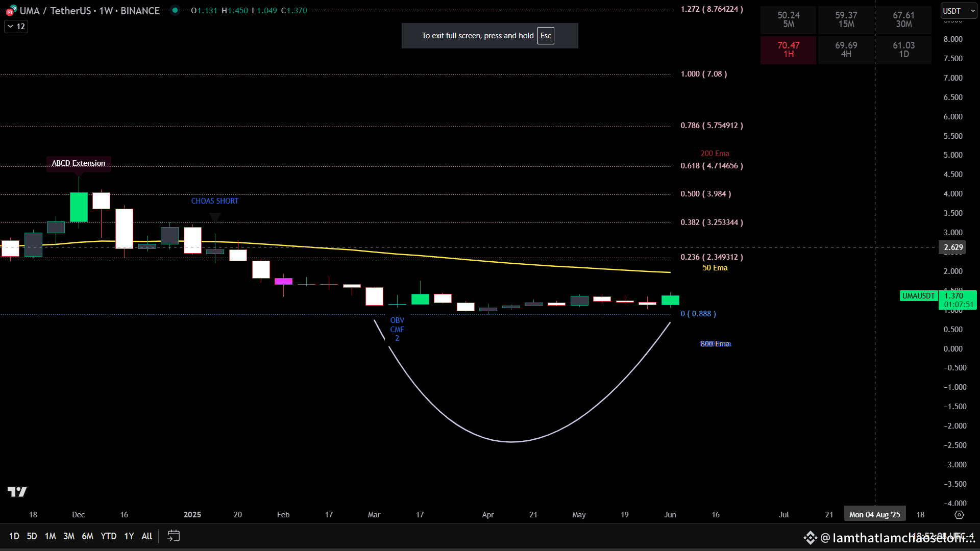The height and width of the screenshot is (551, 980).
Task: Select the 1Y time range
Action: (x=129, y=536)
